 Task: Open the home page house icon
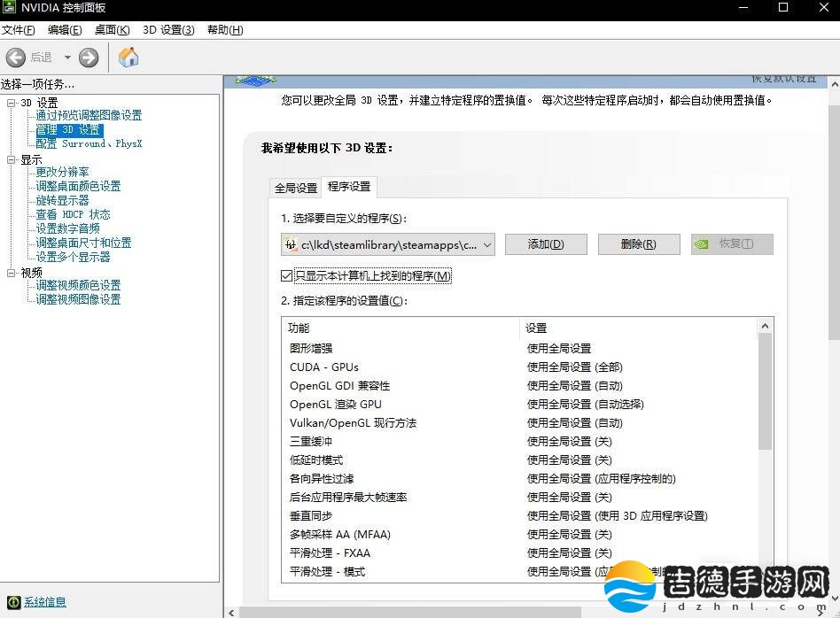pos(128,57)
